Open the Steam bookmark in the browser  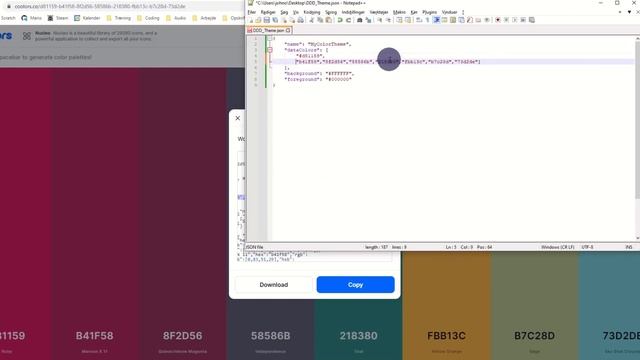tap(58, 18)
